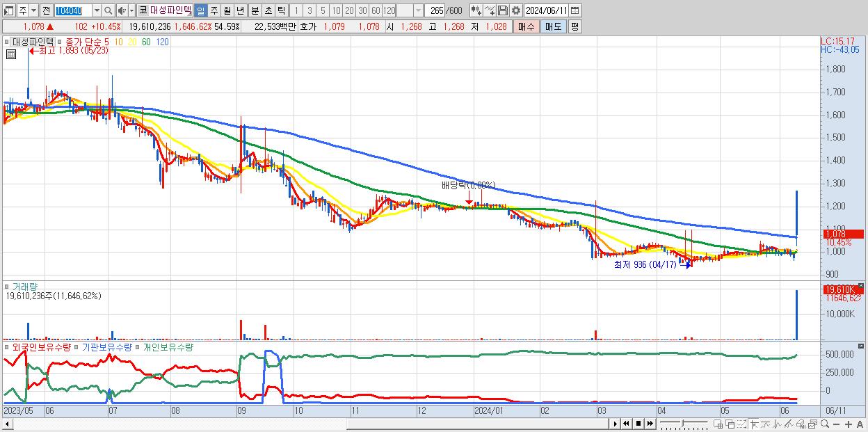Select the 일 (daily) chart period

[200, 10]
